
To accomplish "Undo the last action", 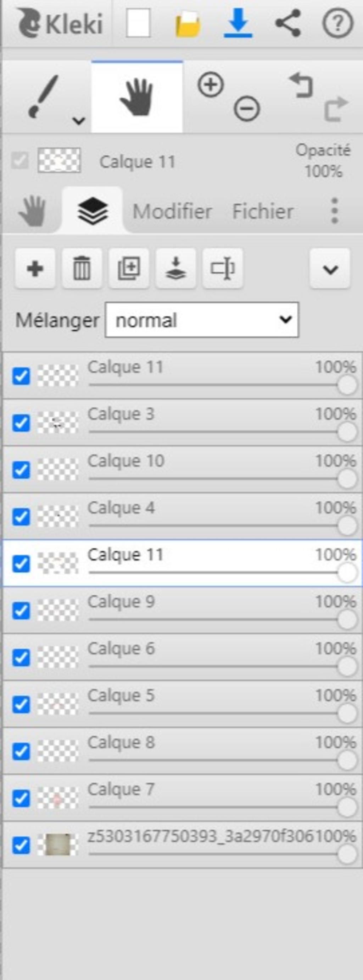I will [x=301, y=85].
